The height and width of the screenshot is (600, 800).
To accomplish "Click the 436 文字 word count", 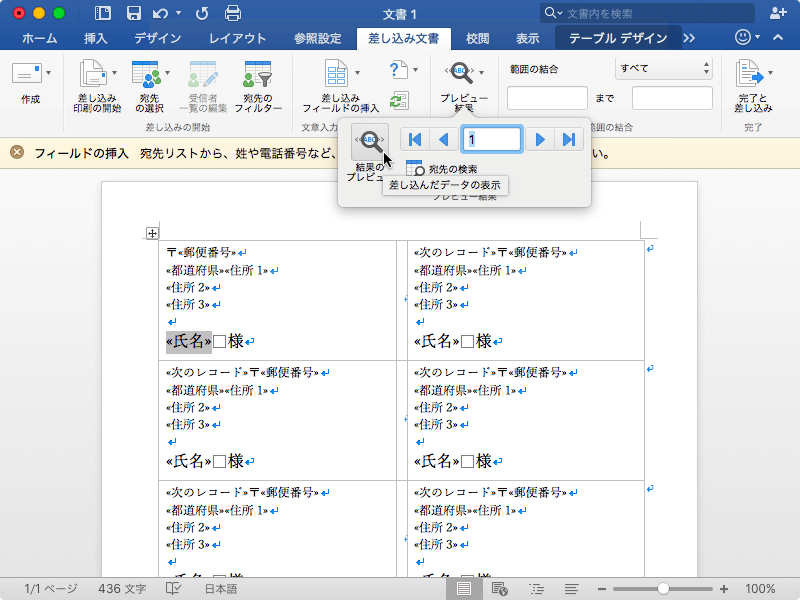I will pos(122,589).
